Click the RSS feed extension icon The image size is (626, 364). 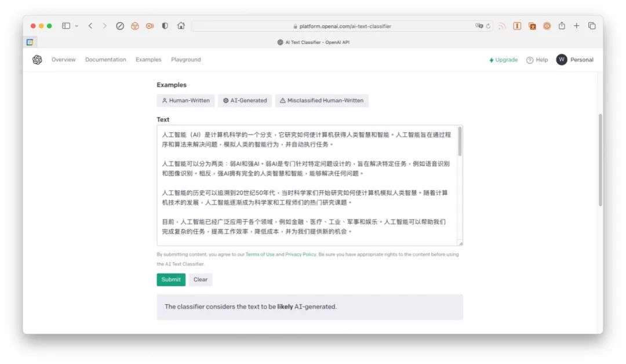coord(502,26)
